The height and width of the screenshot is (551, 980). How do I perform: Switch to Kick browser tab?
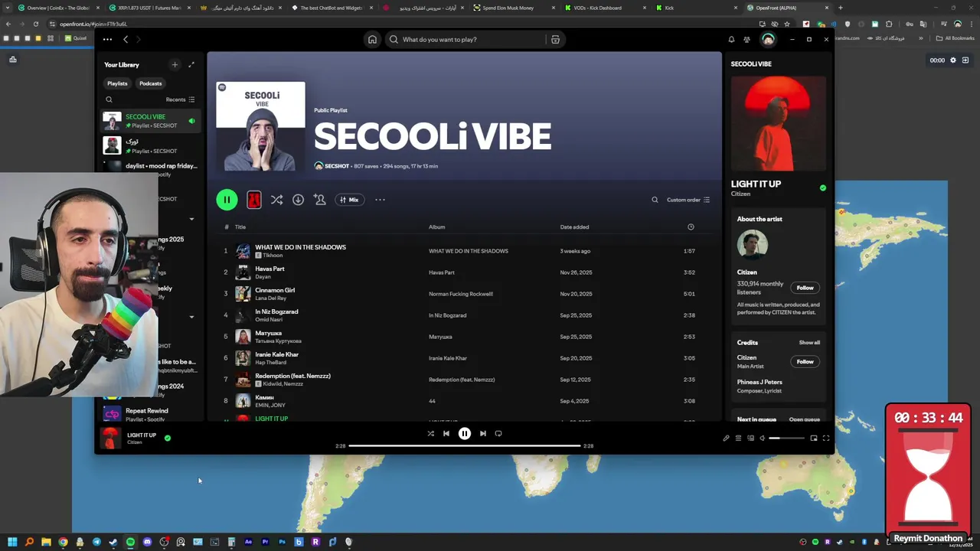click(x=696, y=8)
